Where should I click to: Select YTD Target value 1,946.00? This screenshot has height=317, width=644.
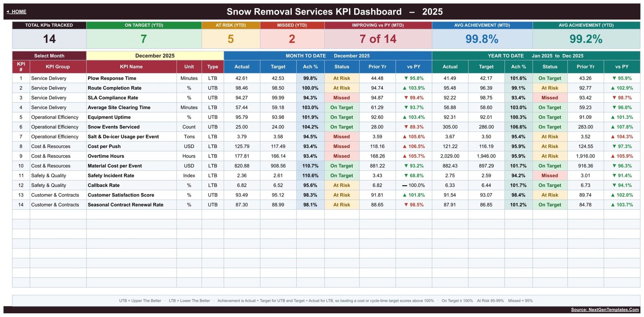point(486,156)
